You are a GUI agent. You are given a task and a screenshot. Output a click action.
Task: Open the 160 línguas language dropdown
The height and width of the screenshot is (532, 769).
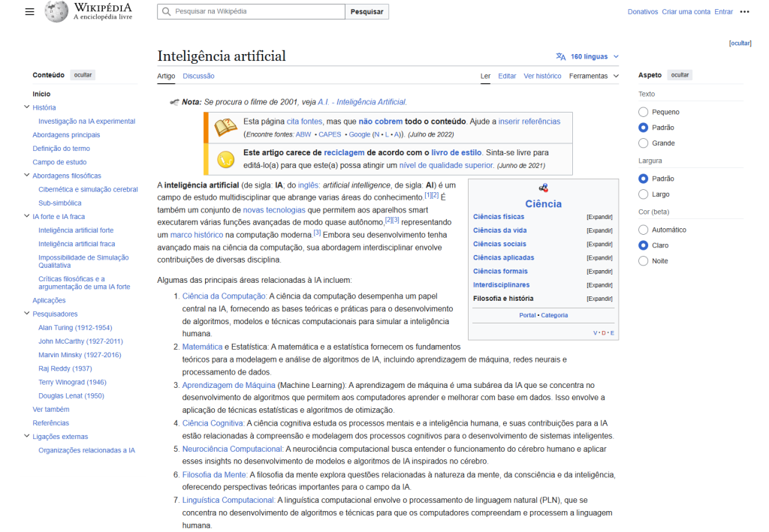pos(587,56)
